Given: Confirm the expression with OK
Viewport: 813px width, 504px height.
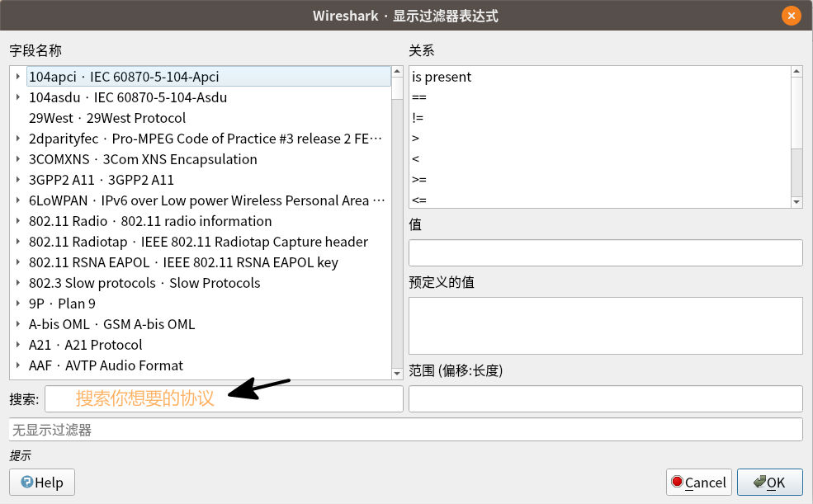Looking at the screenshot, I should (770, 483).
